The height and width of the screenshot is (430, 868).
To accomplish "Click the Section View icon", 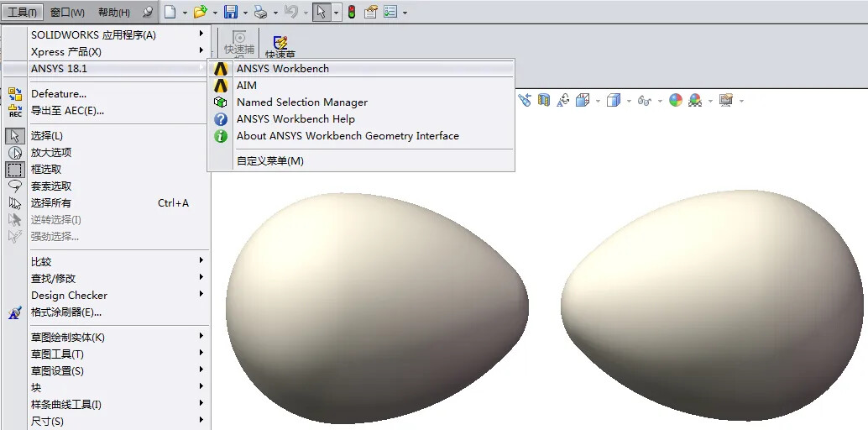I will [x=543, y=101].
